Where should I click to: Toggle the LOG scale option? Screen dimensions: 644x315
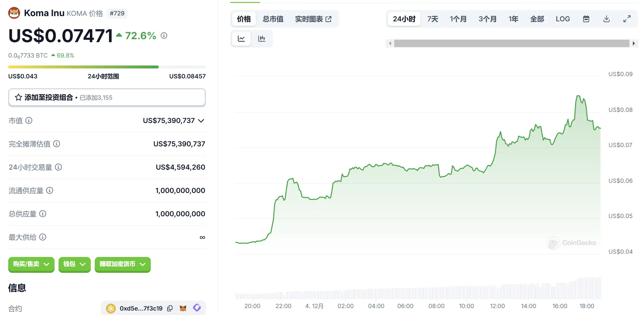pos(563,19)
